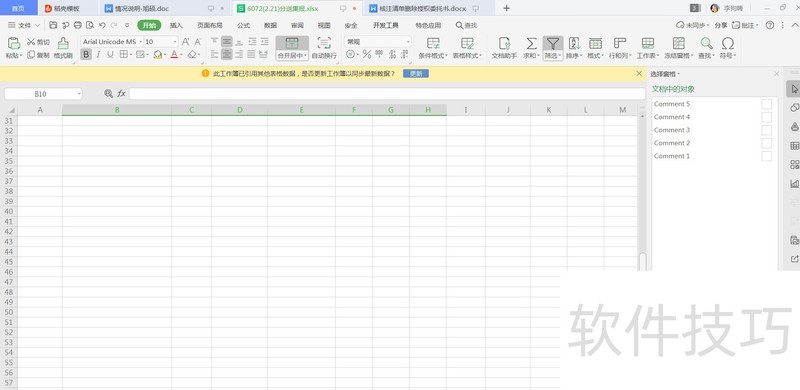Click the Print icon in quick access toolbar
This screenshot has width=800, height=390.
[x=78, y=25]
